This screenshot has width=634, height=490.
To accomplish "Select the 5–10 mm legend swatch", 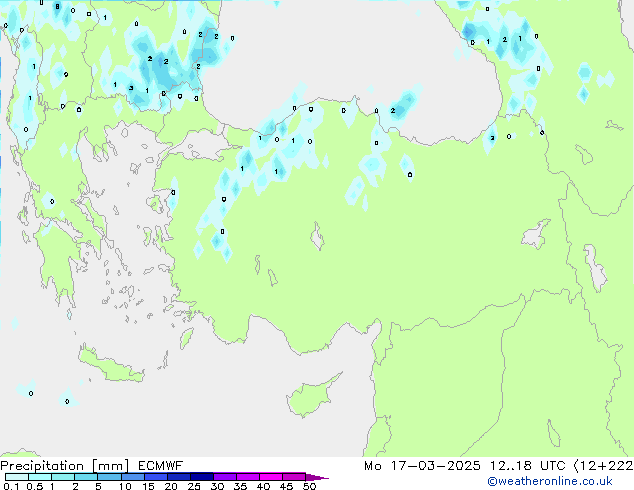I will coord(109,477).
